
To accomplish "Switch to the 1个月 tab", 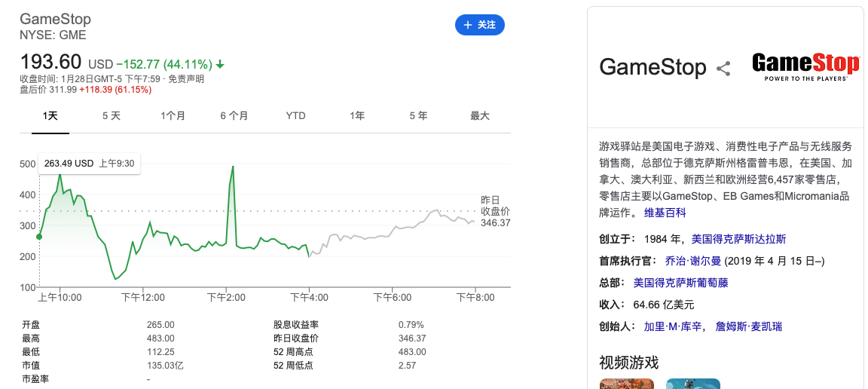I will (173, 116).
